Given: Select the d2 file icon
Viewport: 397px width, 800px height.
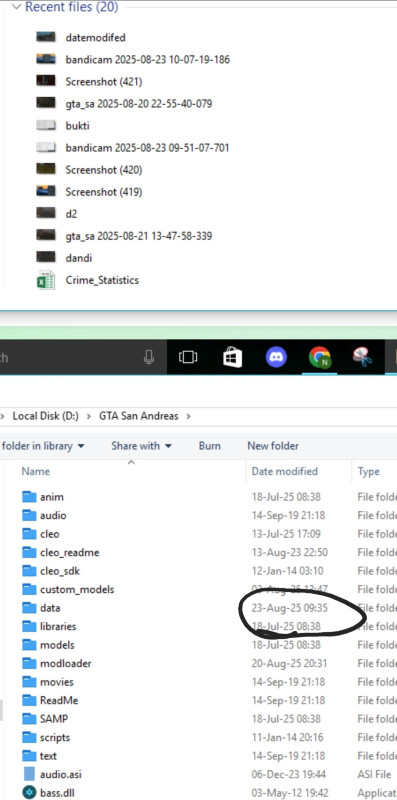Looking at the screenshot, I should pyautogui.click(x=46, y=213).
